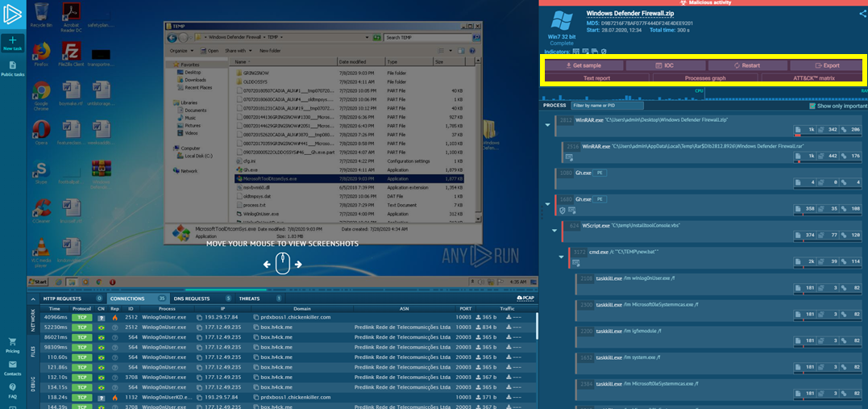Click PE badge on Gh.exe 1080
Image resolution: width=868 pixels, height=409 pixels.
[x=600, y=173]
